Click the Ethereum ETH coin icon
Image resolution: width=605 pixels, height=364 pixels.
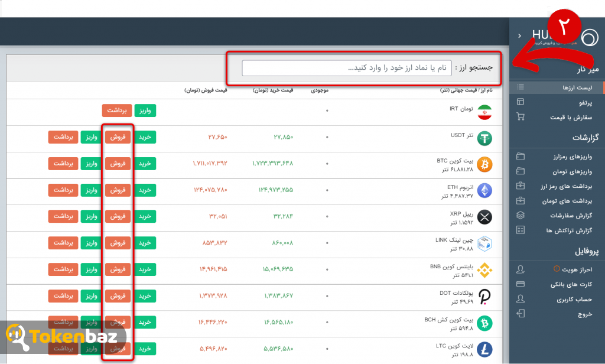pos(484,191)
